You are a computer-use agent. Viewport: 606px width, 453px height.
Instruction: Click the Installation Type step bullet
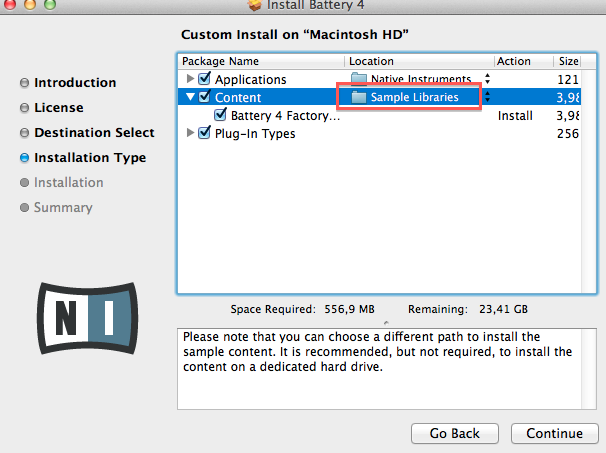[x=24, y=158]
